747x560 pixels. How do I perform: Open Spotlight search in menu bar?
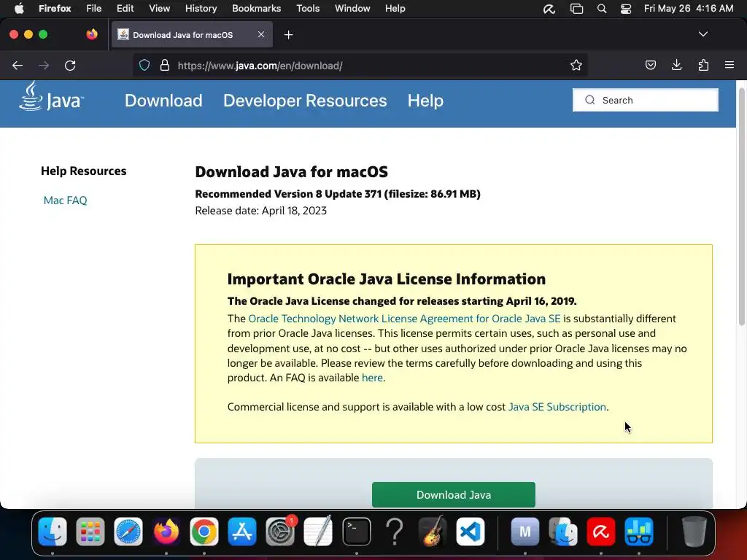(x=602, y=9)
